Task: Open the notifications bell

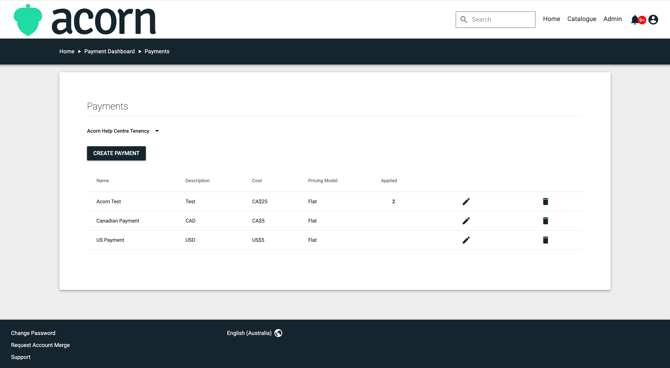Action: (635, 20)
